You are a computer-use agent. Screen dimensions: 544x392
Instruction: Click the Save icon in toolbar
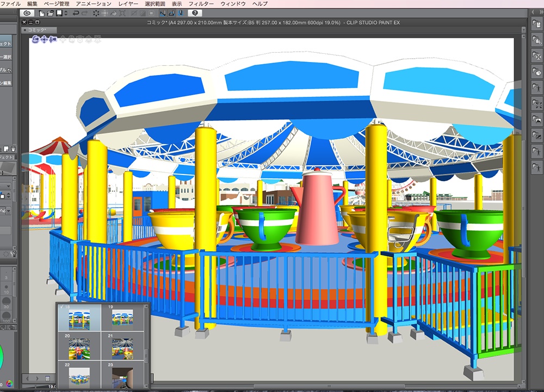pyautogui.click(x=58, y=13)
